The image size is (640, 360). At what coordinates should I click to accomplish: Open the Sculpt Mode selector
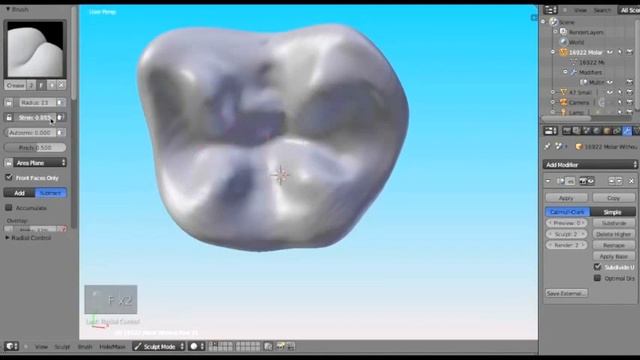coord(159,347)
